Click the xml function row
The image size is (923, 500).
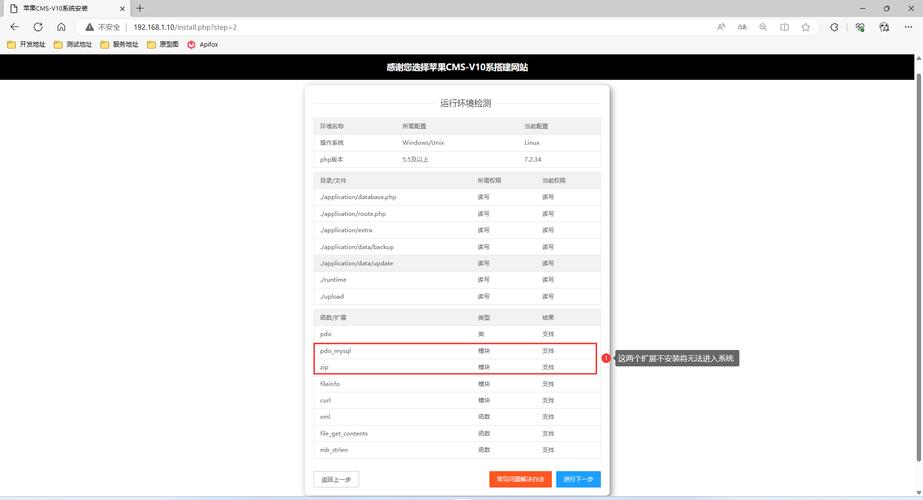coord(457,416)
